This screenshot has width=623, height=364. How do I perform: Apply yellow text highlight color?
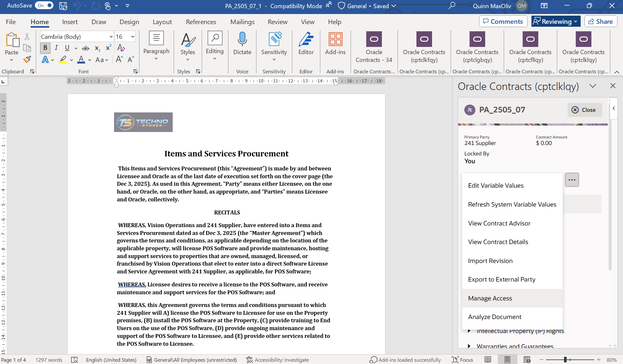(63, 60)
